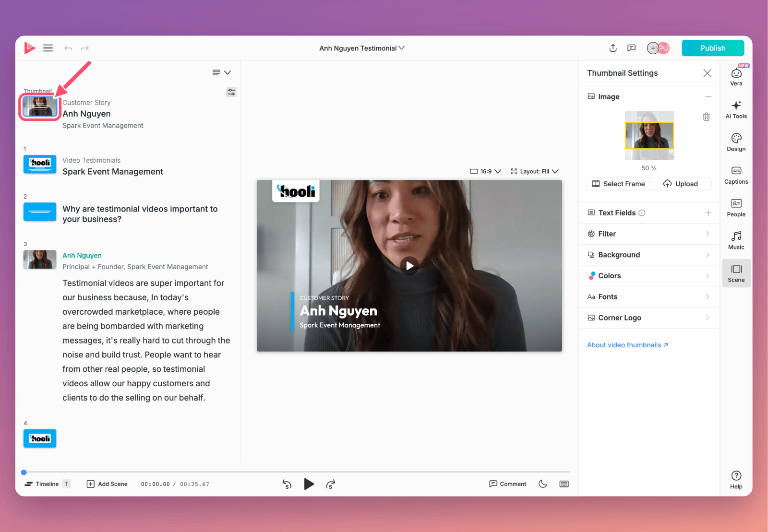The width and height of the screenshot is (768, 532).
Task: Open thumbnail scene settings sliders icon
Action: tap(231, 92)
